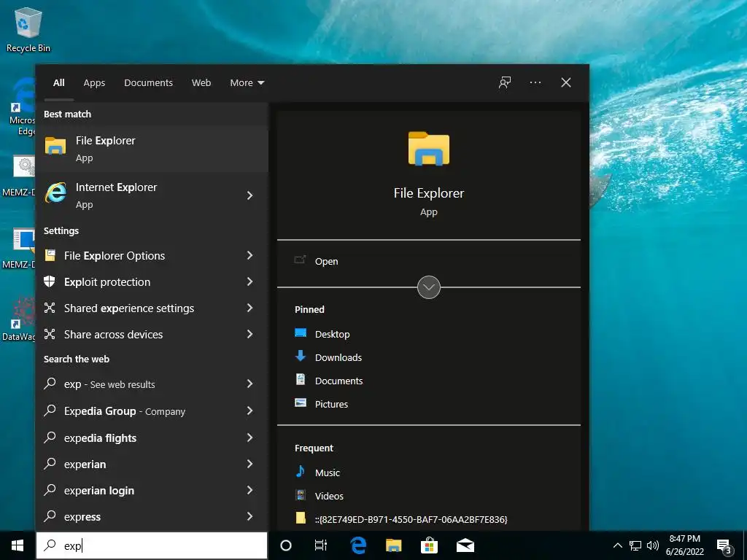Screen dimensions: 747x560
Task: Switch to the Documents tab
Action: 148,83
